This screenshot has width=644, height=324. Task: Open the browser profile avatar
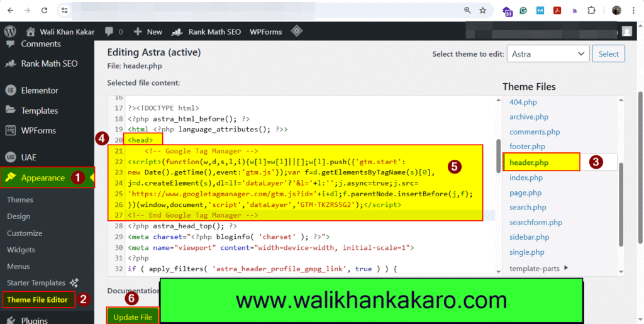pyautogui.click(x=616, y=11)
